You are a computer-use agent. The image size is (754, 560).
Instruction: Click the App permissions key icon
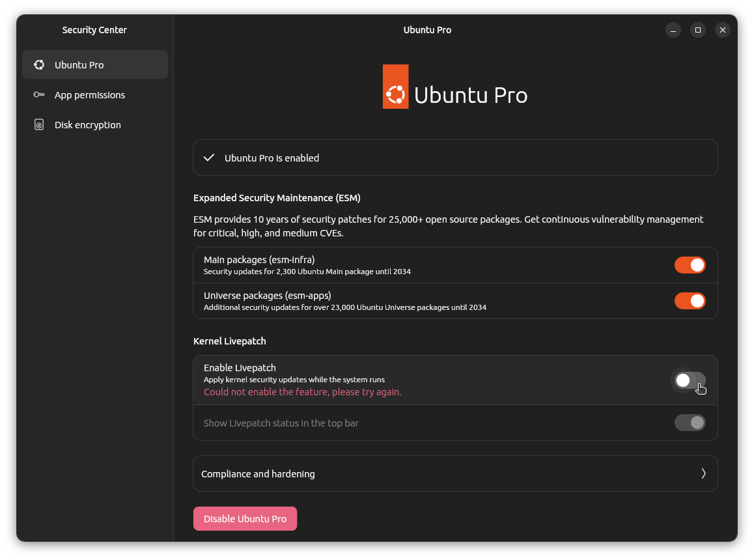pyautogui.click(x=39, y=95)
